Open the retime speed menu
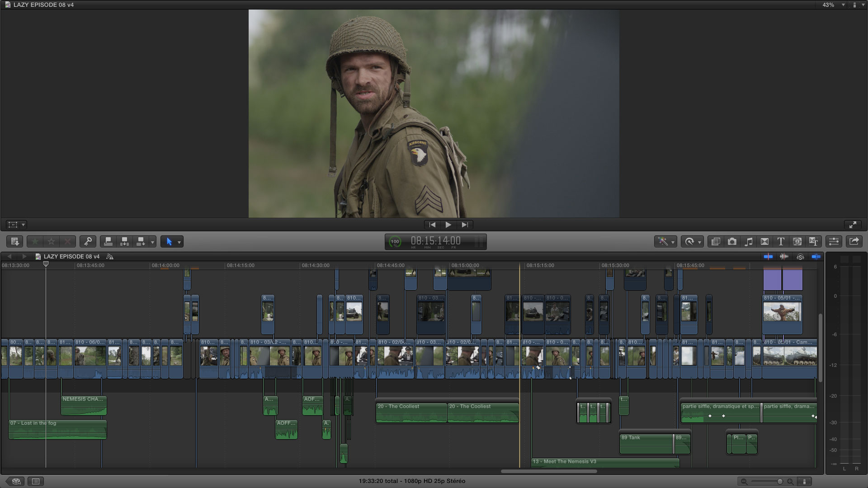The height and width of the screenshot is (488, 868). [692, 242]
